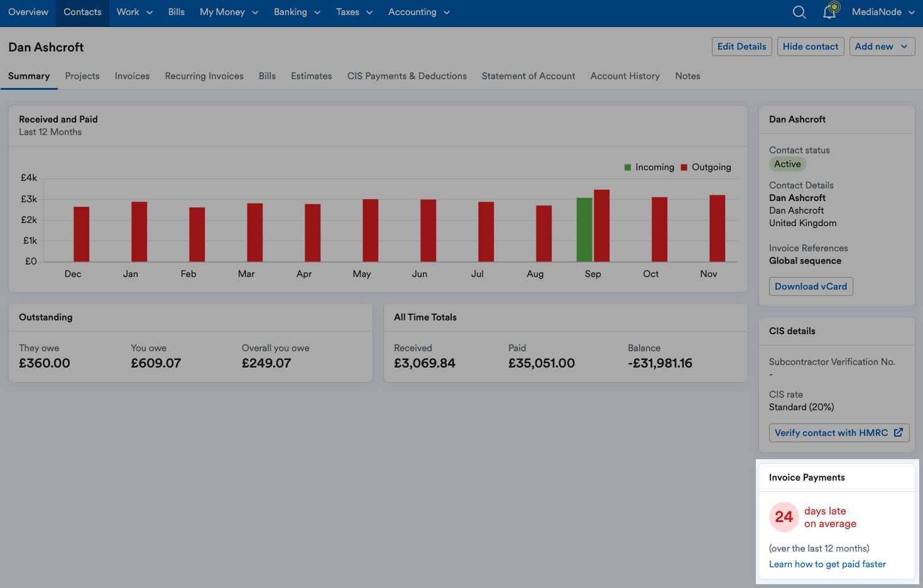Screen dimensions: 923x588
Task: Expand the Work menu chevron
Action: tap(150, 13)
